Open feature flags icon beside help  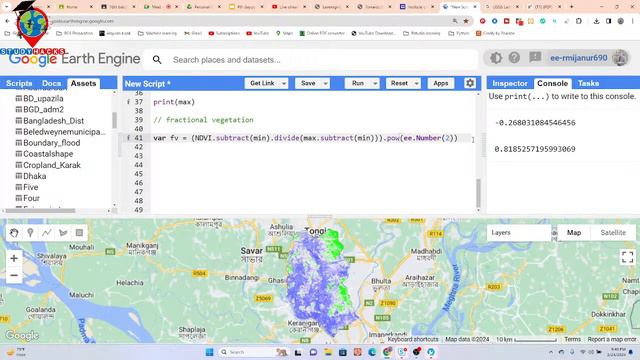pos(496,58)
